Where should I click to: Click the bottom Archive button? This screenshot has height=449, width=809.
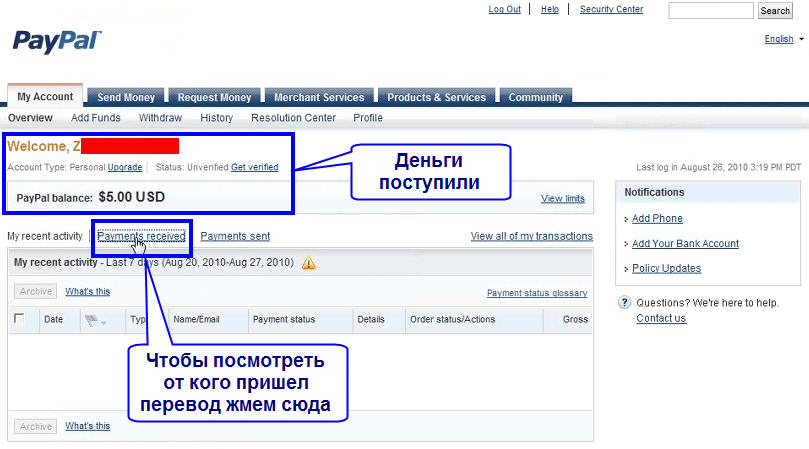point(36,427)
